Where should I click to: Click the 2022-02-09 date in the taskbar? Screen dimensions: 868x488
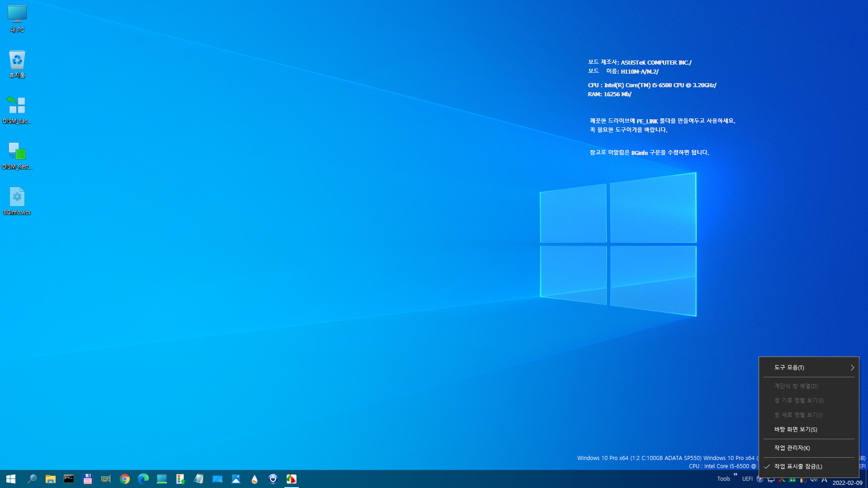coord(847,483)
